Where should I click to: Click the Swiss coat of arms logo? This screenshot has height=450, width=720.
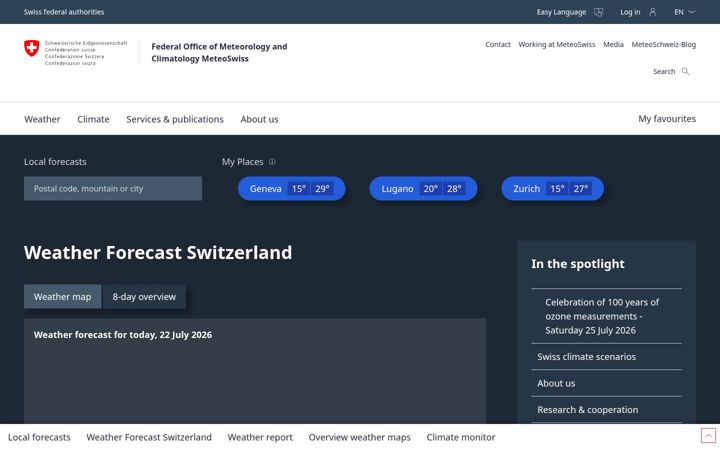32,48
